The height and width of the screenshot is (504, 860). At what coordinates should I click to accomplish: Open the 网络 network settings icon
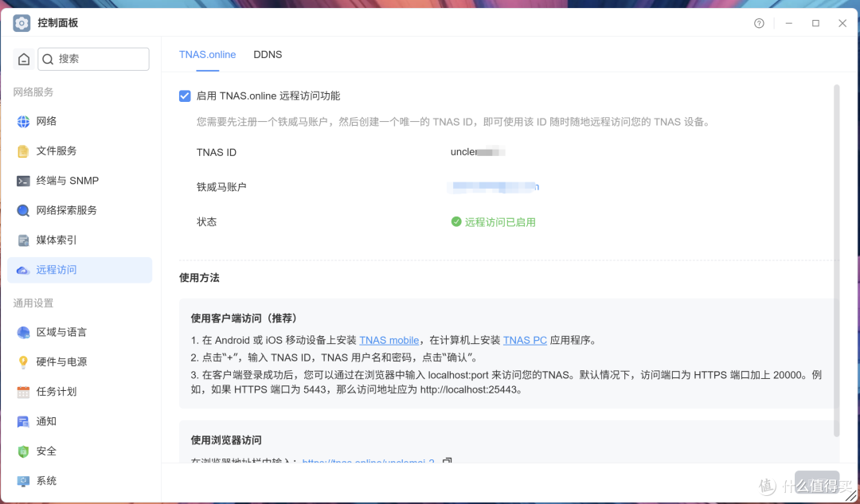point(23,121)
